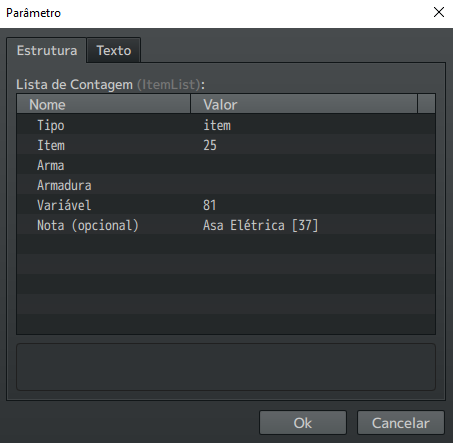Click the value 'Asa Elétrica [37]'
Viewport: 453px width, 443px height.
pyautogui.click(x=261, y=225)
